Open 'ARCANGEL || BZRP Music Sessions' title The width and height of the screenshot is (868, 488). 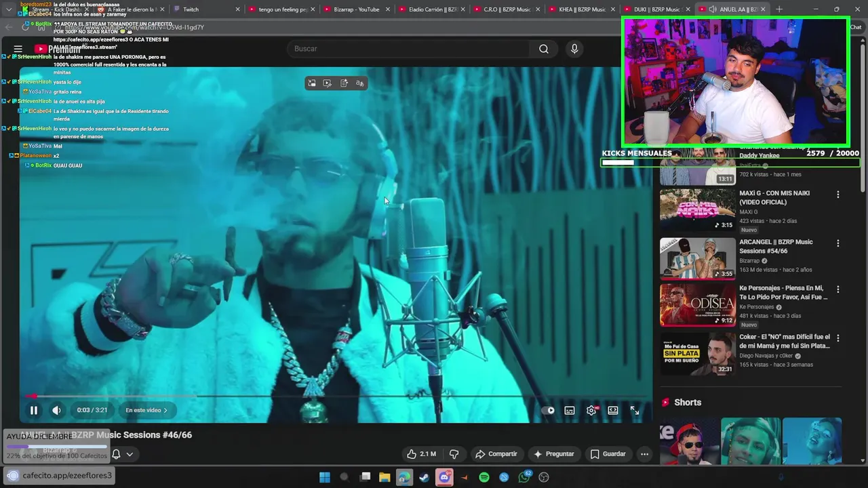(x=776, y=246)
